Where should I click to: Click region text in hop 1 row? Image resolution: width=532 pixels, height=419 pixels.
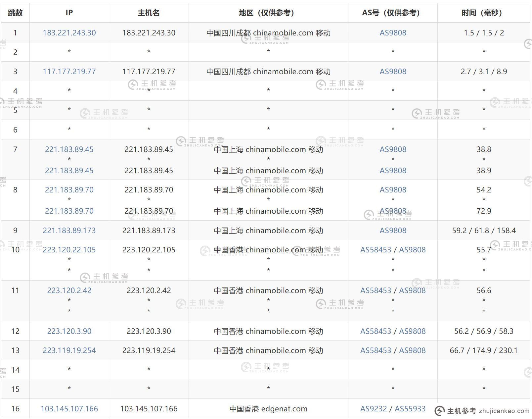pyautogui.click(x=268, y=33)
